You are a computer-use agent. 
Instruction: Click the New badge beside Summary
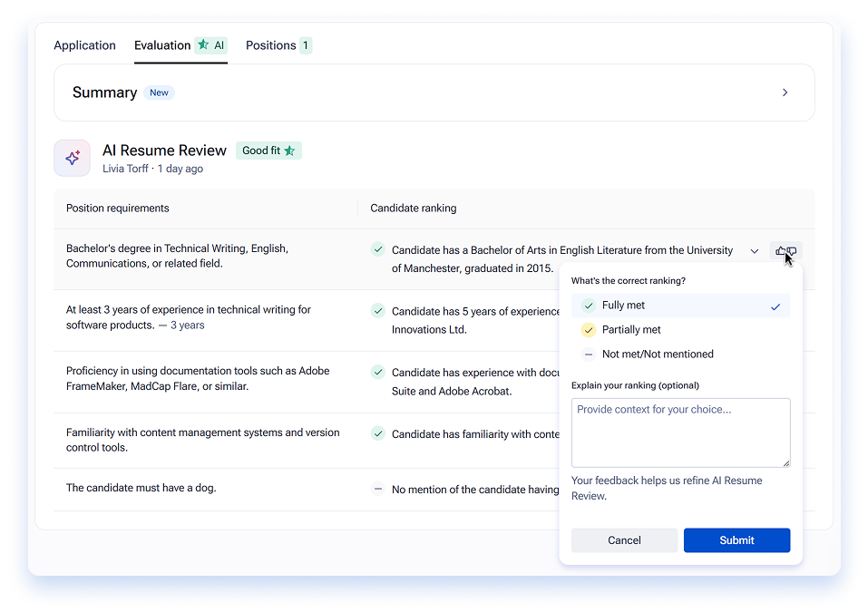coord(159,93)
